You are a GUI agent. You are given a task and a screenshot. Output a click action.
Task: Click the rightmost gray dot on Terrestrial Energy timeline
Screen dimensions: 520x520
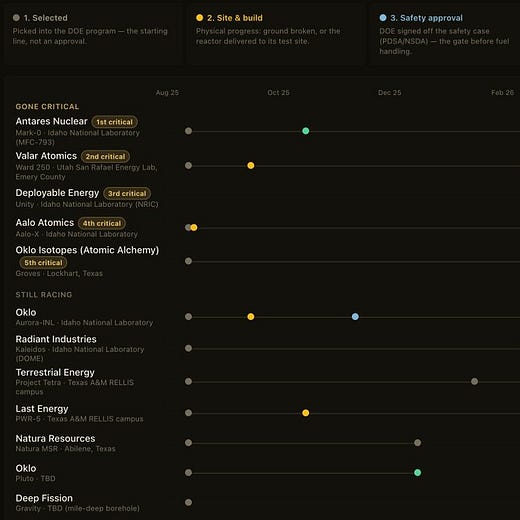coord(474,381)
